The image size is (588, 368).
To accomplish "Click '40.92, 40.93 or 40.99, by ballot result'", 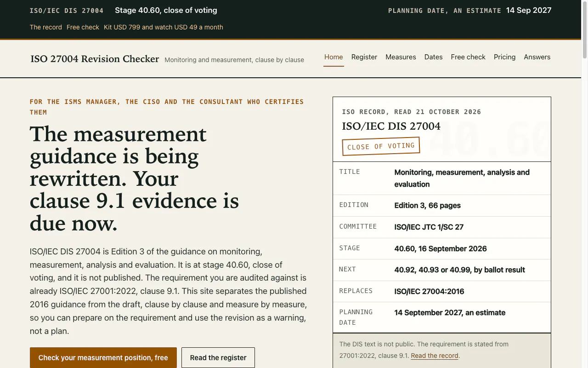I will point(459,270).
